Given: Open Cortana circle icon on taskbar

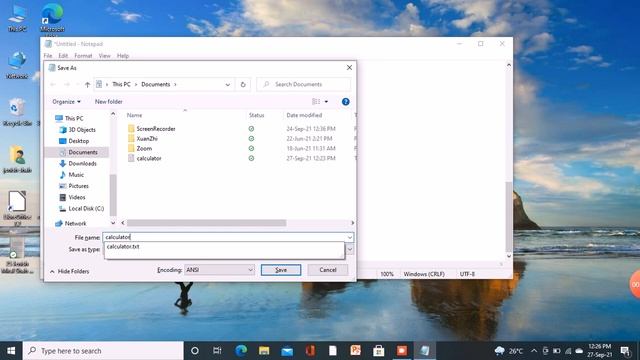Looking at the screenshot, I should click(195, 351).
